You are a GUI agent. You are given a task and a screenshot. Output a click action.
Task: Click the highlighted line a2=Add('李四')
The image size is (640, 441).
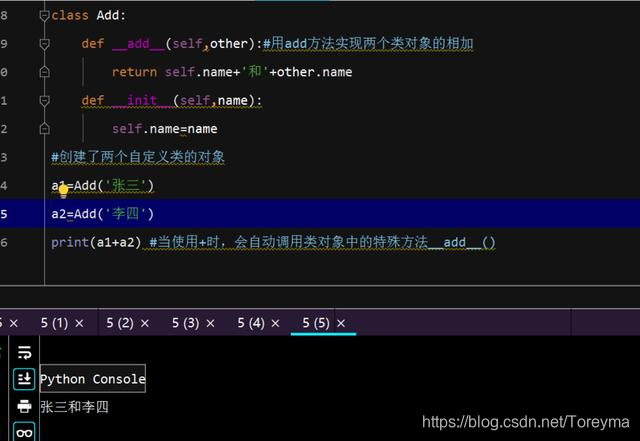320,214
